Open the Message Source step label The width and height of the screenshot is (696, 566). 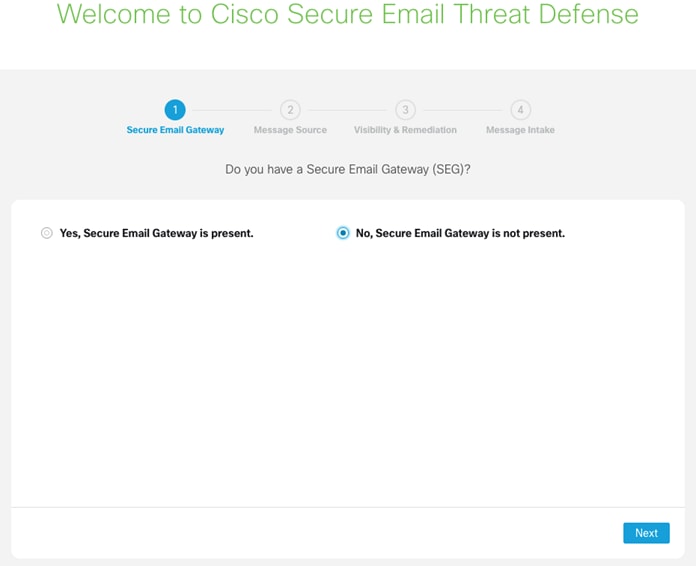[290, 130]
